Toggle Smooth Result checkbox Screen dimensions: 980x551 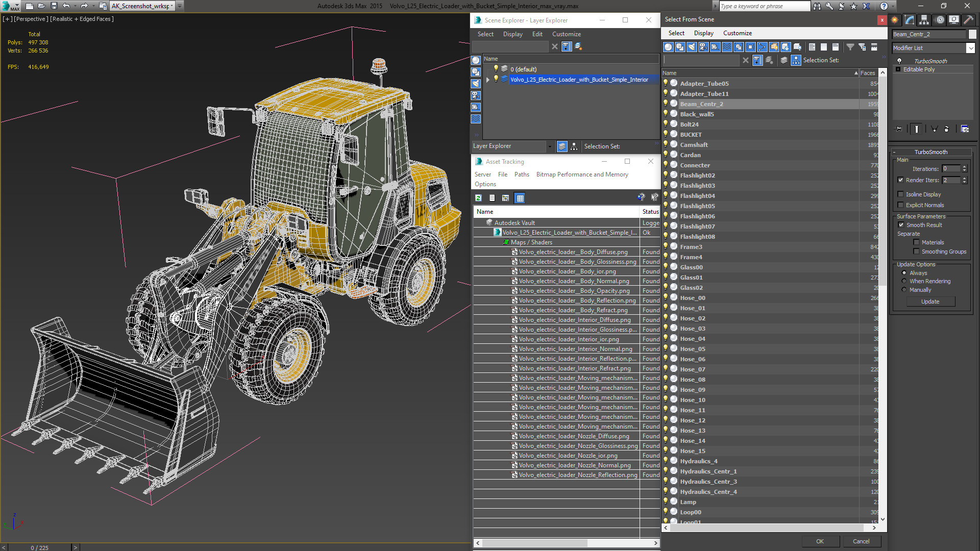901,225
